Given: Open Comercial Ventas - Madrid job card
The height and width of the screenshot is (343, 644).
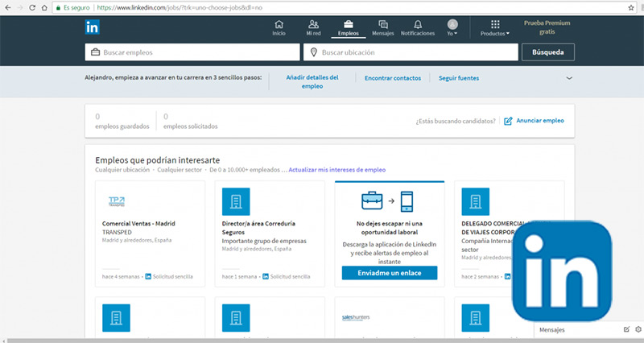Looking at the screenshot, I should coord(138,223).
